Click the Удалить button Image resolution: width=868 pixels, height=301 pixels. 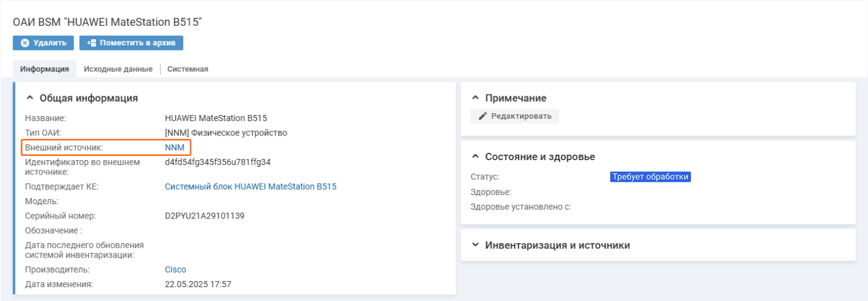43,43
